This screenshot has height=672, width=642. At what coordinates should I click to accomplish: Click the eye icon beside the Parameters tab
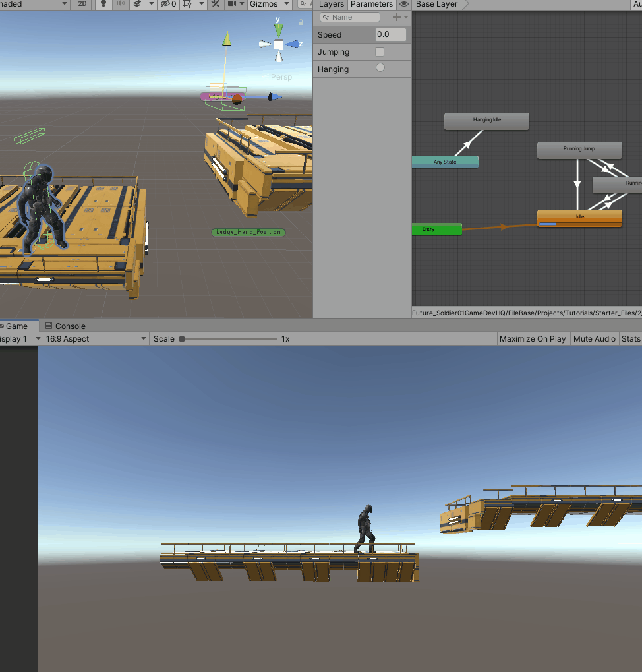[x=404, y=4]
